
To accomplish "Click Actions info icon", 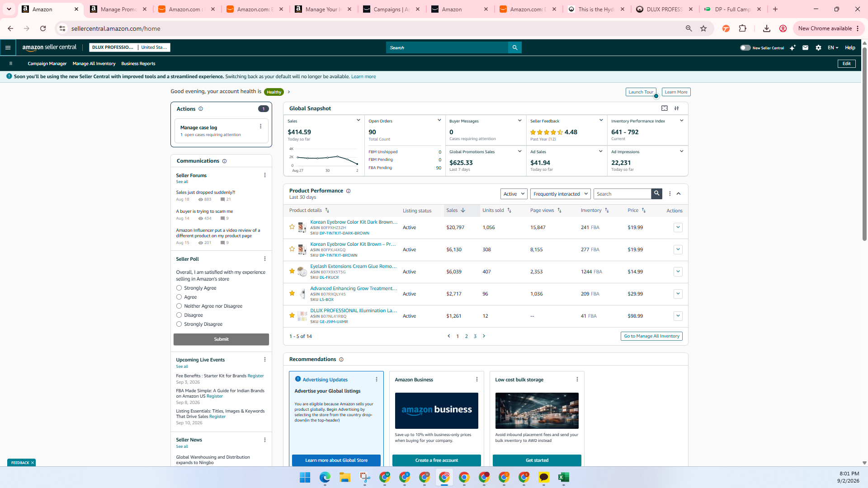I will tap(201, 109).
